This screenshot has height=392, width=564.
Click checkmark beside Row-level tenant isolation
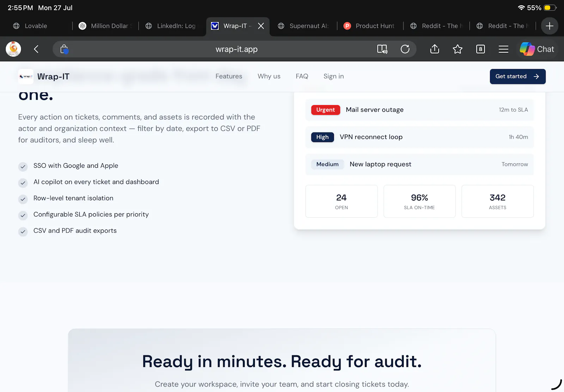click(23, 199)
